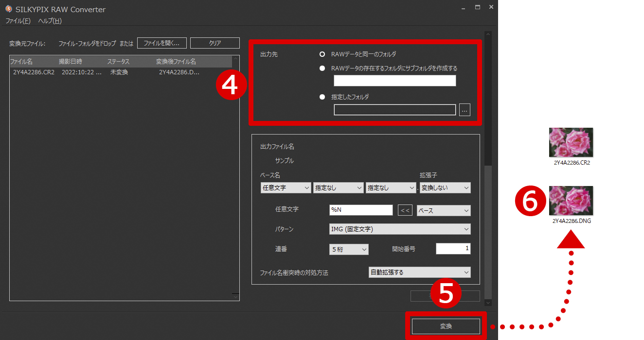644x340 pixels.
Task: Click the ファイルを開く button
Action: [x=161, y=43]
